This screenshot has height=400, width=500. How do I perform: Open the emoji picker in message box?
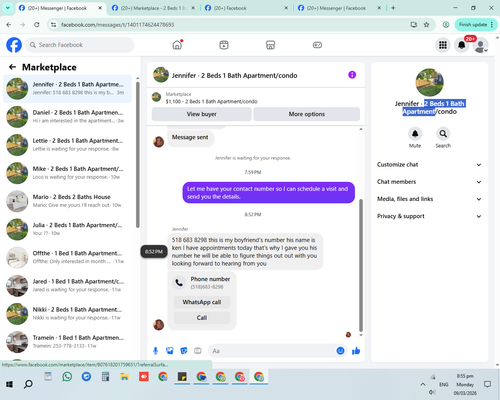point(340,351)
